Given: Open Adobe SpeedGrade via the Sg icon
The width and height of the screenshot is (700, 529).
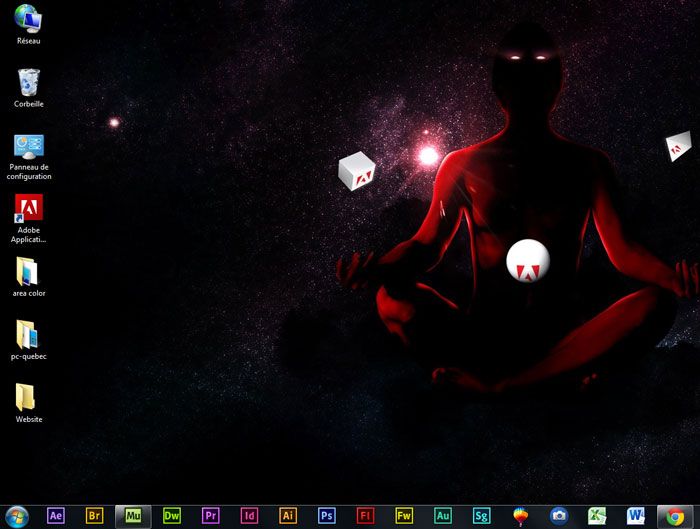Looking at the screenshot, I should [481, 516].
